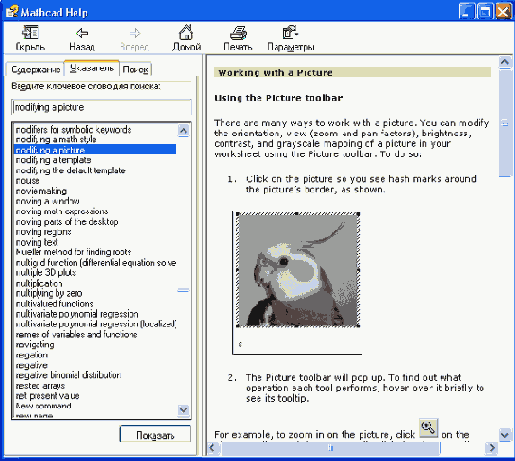Select 'multiplying by zero' index entry
Image resolution: width=515 pixels, height=461 pixels.
point(49,293)
